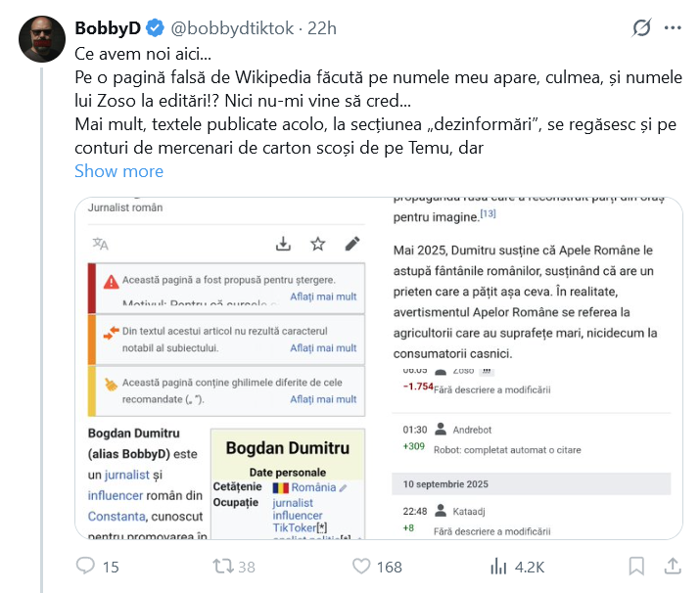This screenshot has height=593, width=700.
Task: Click the BobbyD display name
Action: click(x=106, y=27)
